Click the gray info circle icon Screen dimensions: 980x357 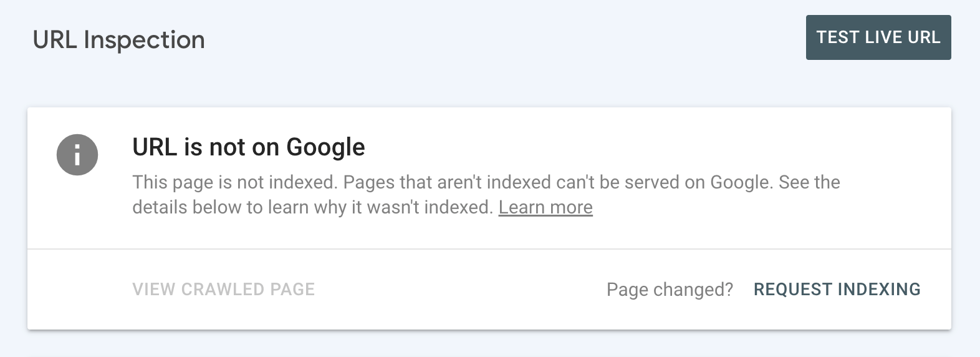[77, 155]
